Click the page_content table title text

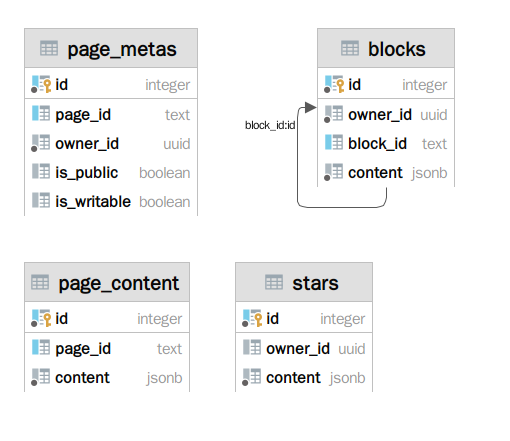119,284
